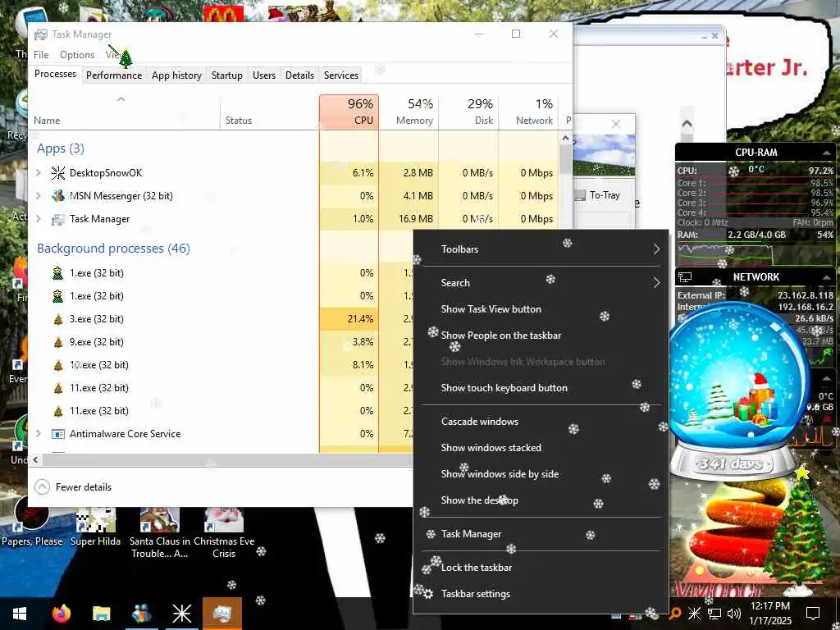
Task: Collapse the NETWORK gadget arrow
Action: click(826, 277)
